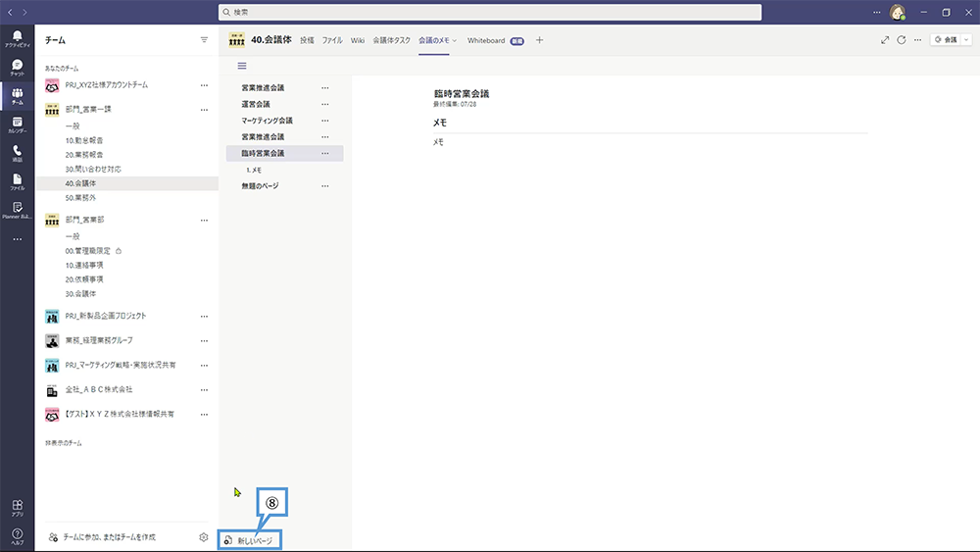Switch to the 会議体タスク tab
This screenshot has height=552, width=980.
point(391,40)
